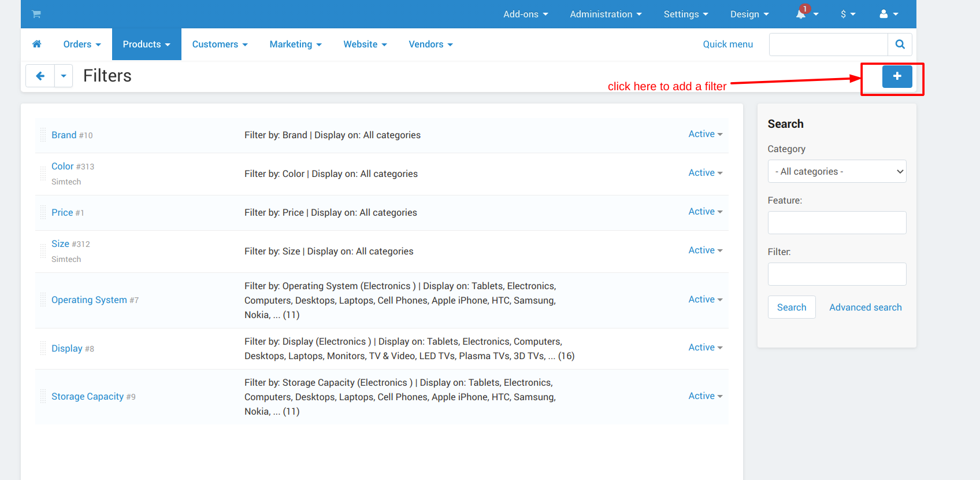Click the shopping cart storefront icon

pos(36,14)
